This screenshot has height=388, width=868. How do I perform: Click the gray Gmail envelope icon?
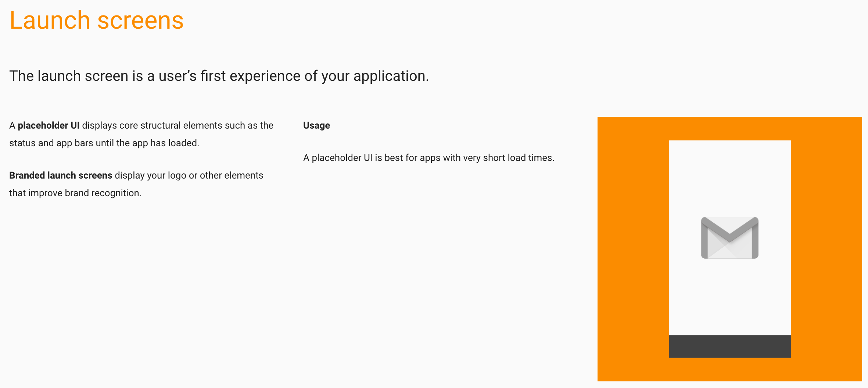click(729, 238)
